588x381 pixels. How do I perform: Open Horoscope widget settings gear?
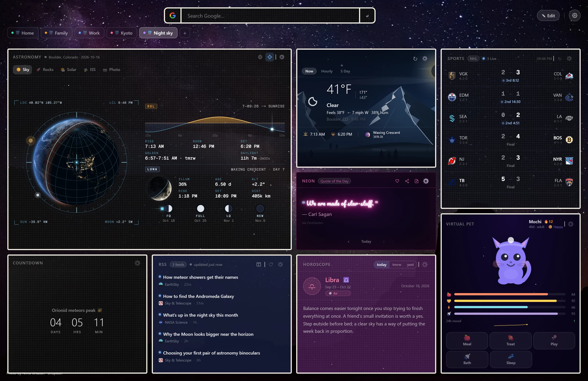coord(425,265)
